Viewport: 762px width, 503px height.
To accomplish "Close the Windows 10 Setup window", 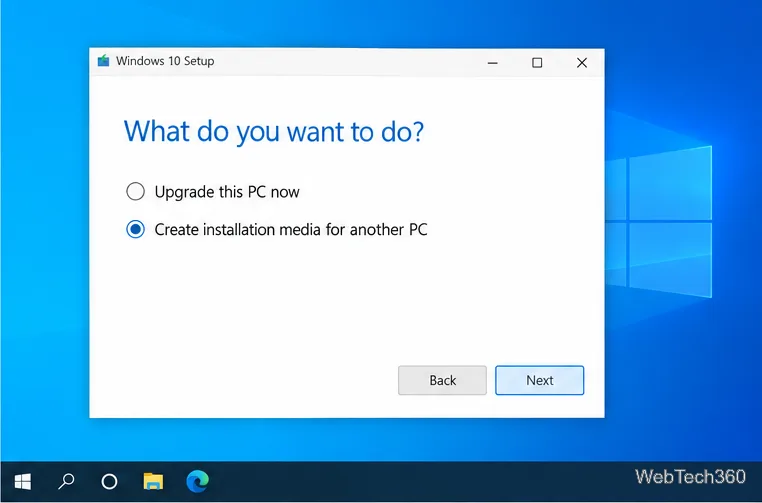I will (x=582, y=62).
